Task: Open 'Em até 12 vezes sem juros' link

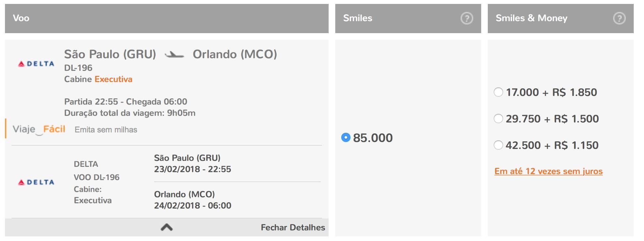Action: (x=548, y=171)
